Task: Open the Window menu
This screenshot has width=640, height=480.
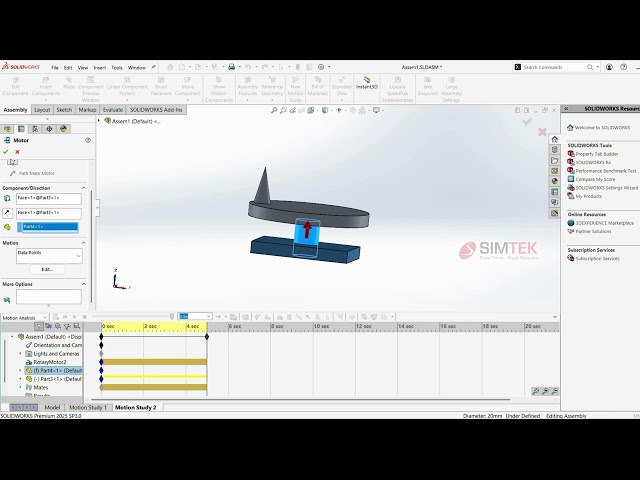Action: (137, 68)
